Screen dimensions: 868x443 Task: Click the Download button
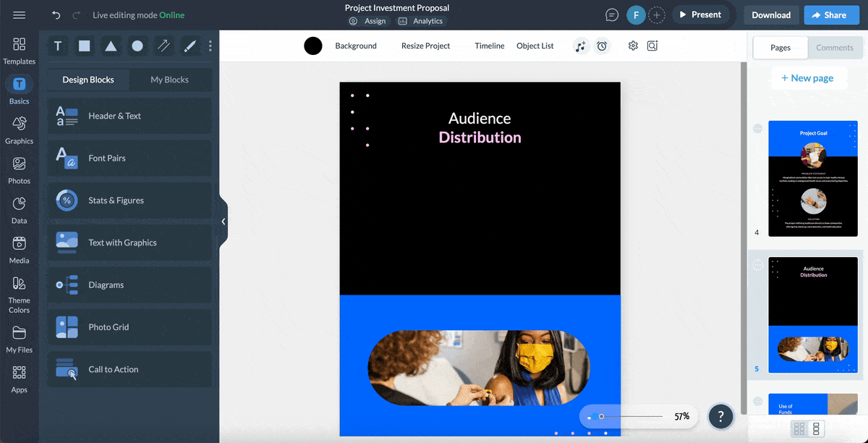point(771,15)
